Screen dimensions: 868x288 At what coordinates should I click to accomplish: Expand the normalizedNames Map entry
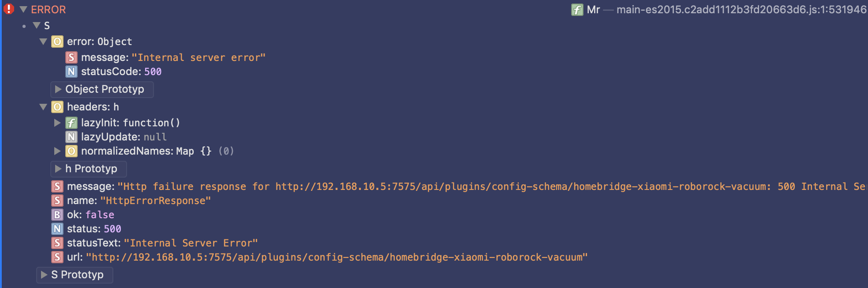click(x=57, y=151)
